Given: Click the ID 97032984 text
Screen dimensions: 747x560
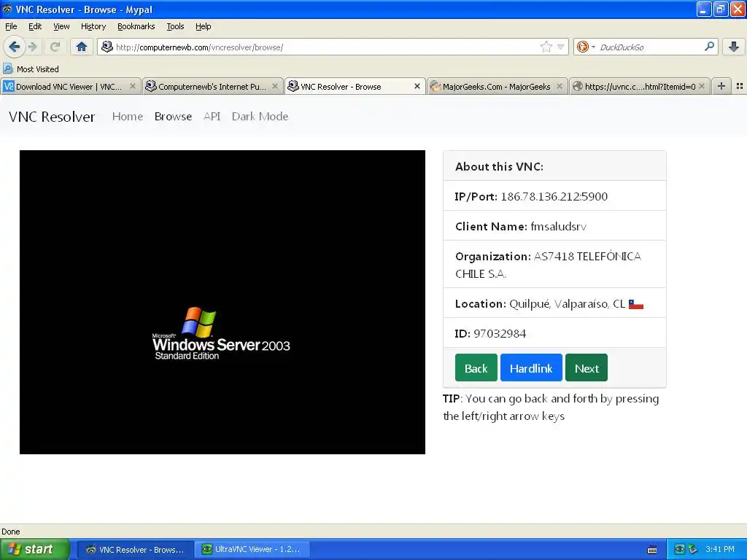Looking at the screenshot, I should tap(490, 333).
